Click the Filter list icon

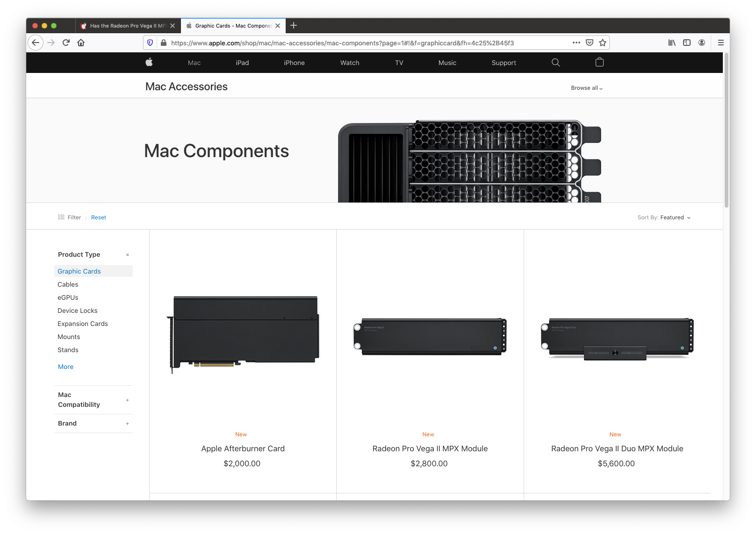[61, 217]
